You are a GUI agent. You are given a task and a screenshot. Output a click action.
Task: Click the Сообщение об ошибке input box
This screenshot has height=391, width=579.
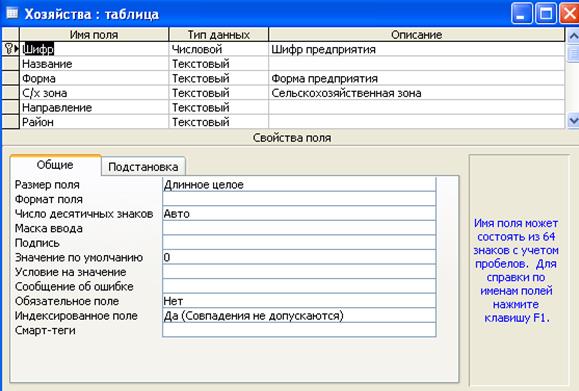click(299, 287)
